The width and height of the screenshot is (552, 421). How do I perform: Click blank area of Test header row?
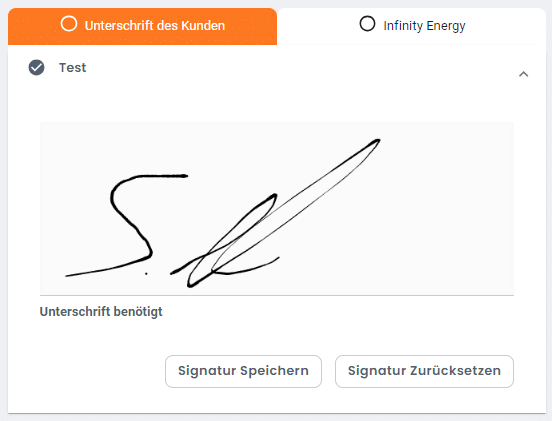pyautogui.click(x=299, y=68)
